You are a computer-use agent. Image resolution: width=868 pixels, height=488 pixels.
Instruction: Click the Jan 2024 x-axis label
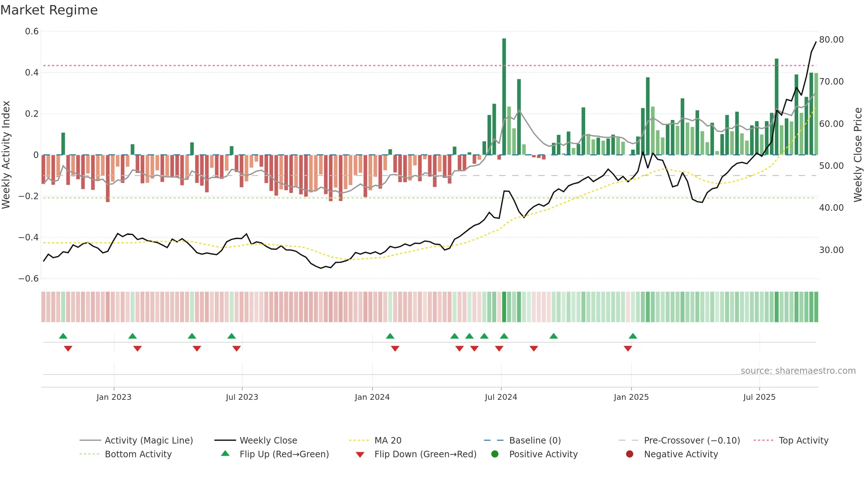[372, 397]
